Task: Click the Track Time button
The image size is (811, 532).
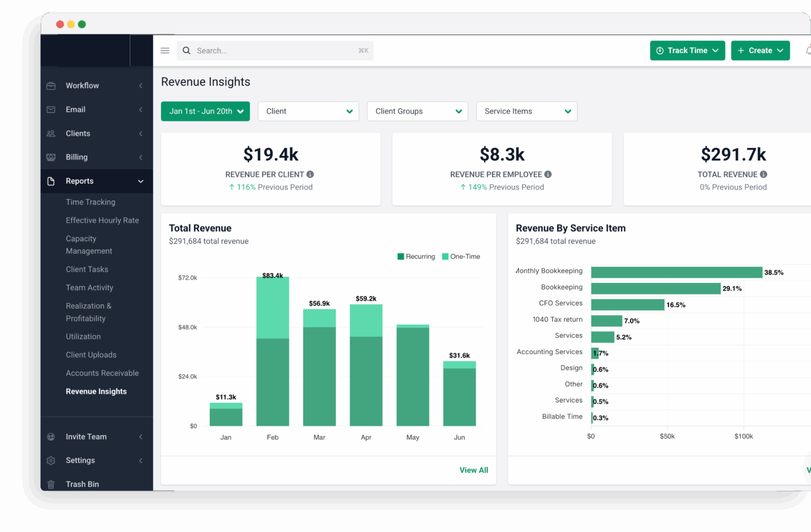Action: [x=687, y=51]
